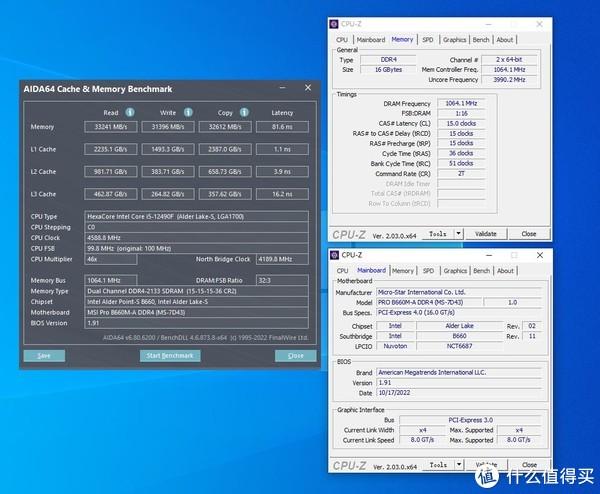Click the Command Rate value 2T

pos(461,174)
